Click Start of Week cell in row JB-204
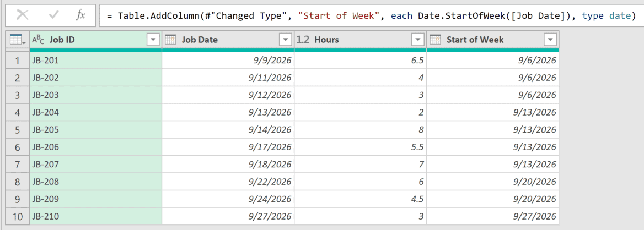This screenshot has width=644, height=230. pyautogui.click(x=493, y=112)
